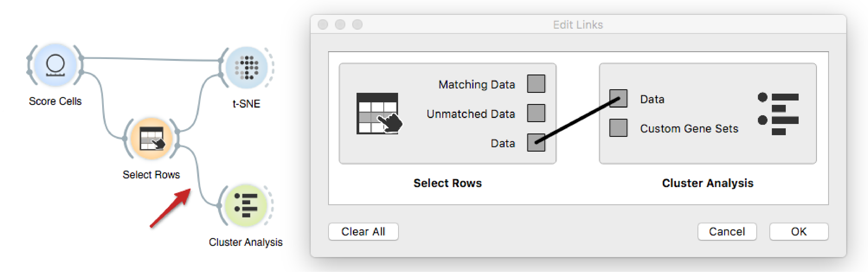Toggle the Cluster Analysis Data input box

point(618,98)
